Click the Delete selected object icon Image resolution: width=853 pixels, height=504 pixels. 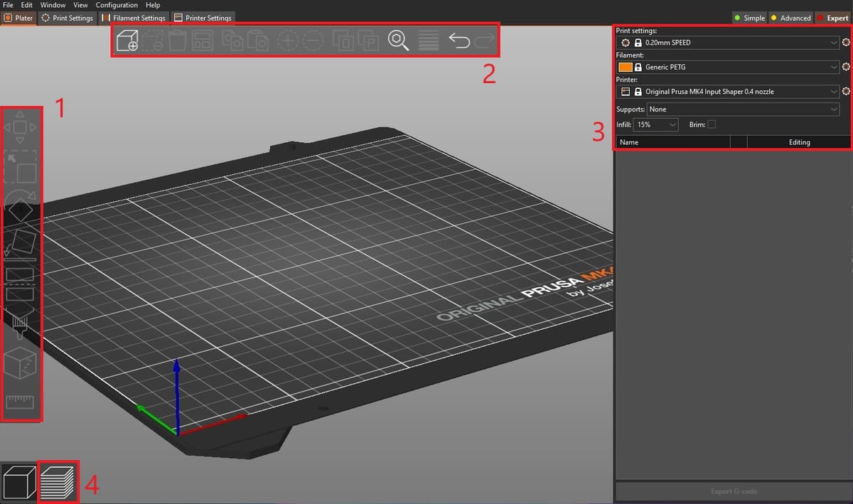pyautogui.click(x=153, y=41)
